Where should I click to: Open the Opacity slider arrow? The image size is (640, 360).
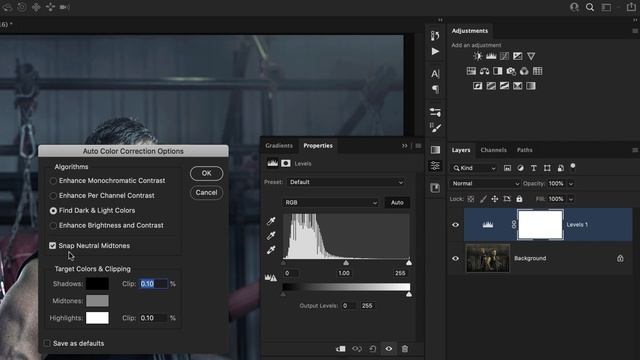[x=571, y=184]
